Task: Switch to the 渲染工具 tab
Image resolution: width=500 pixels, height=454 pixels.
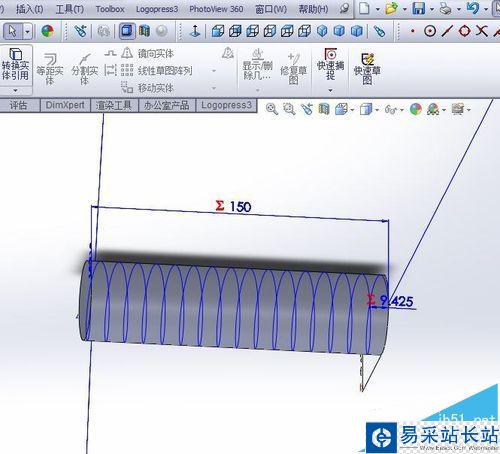Action: (114, 105)
